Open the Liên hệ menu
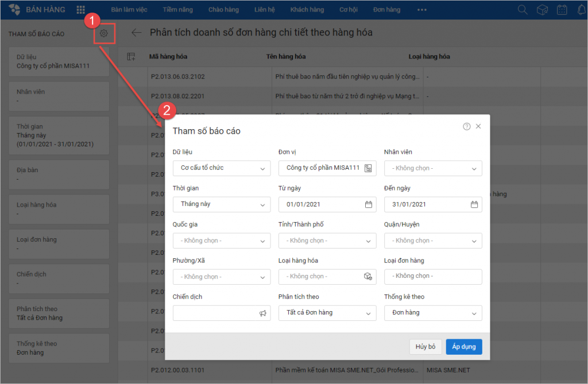 [265, 10]
